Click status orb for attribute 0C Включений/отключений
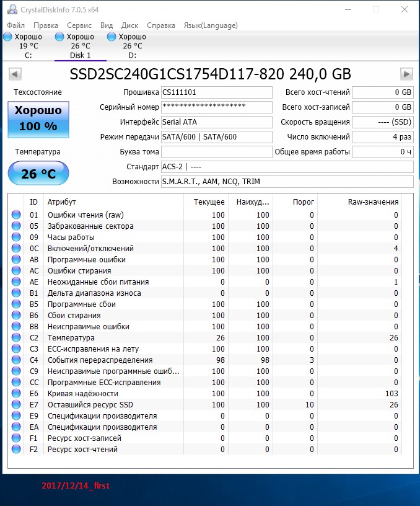This screenshot has height=506, width=420. click(16, 248)
